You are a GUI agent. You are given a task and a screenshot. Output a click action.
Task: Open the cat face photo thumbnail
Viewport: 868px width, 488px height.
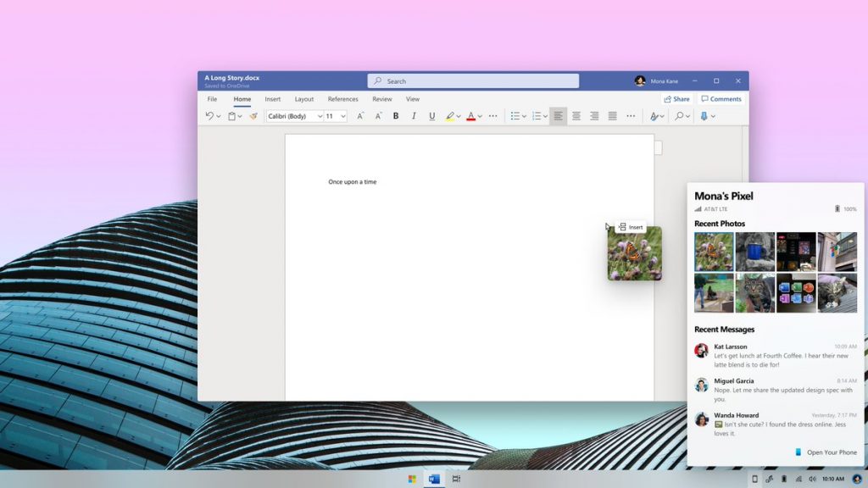pos(755,292)
